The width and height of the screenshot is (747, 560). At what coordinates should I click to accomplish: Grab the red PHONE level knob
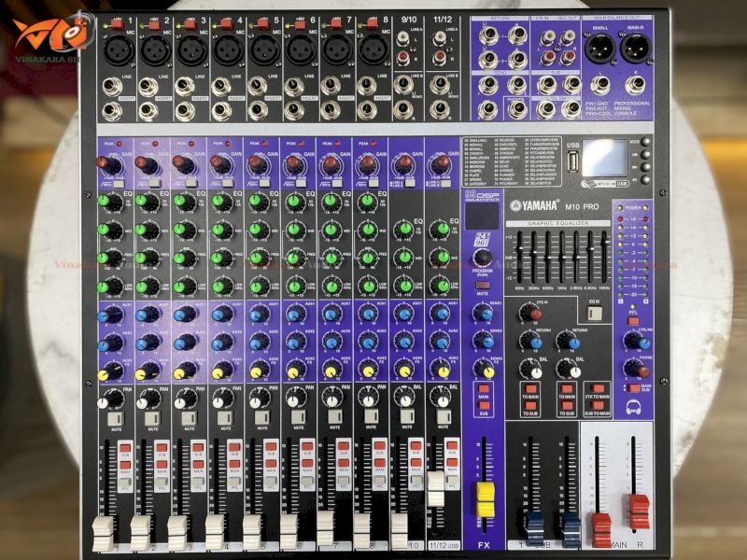pos(636,369)
